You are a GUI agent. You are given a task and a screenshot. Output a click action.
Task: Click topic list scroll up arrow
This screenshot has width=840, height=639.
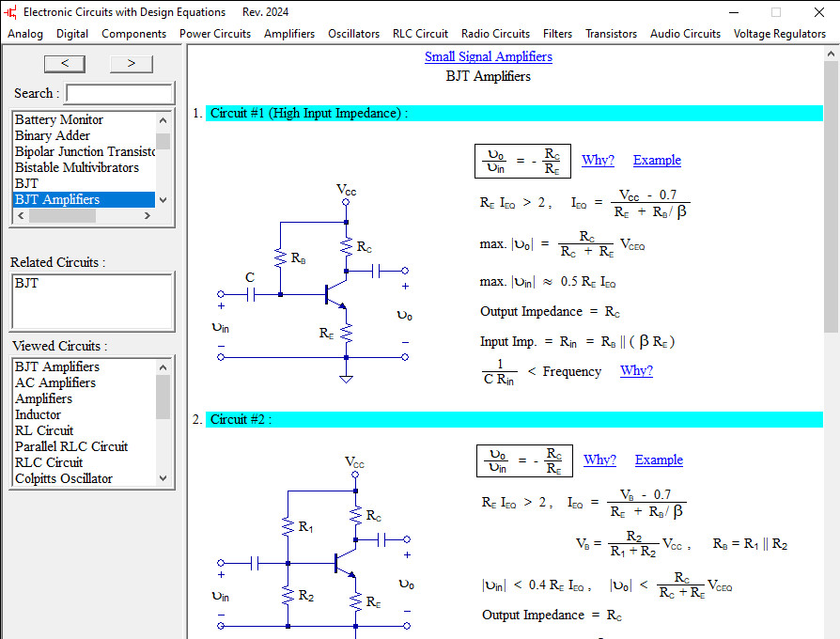(x=163, y=120)
